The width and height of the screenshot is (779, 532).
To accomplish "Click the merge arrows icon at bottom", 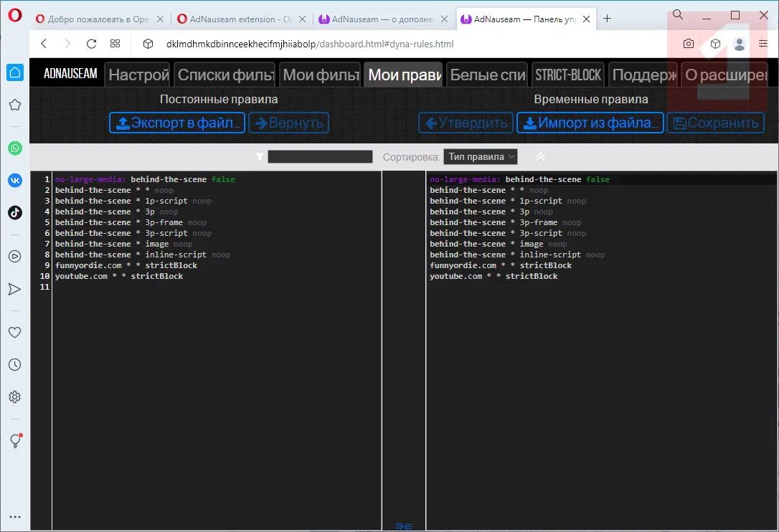I will coord(403,526).
